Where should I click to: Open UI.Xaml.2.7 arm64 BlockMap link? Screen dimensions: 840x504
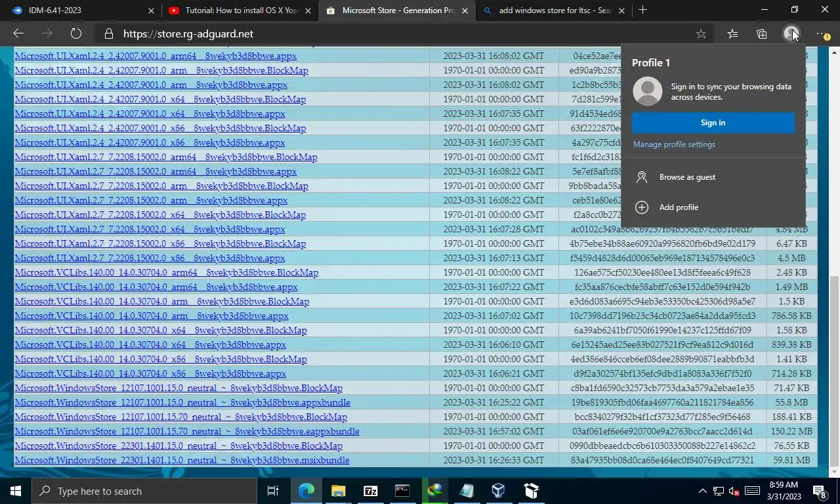click(x=166, y=157)
